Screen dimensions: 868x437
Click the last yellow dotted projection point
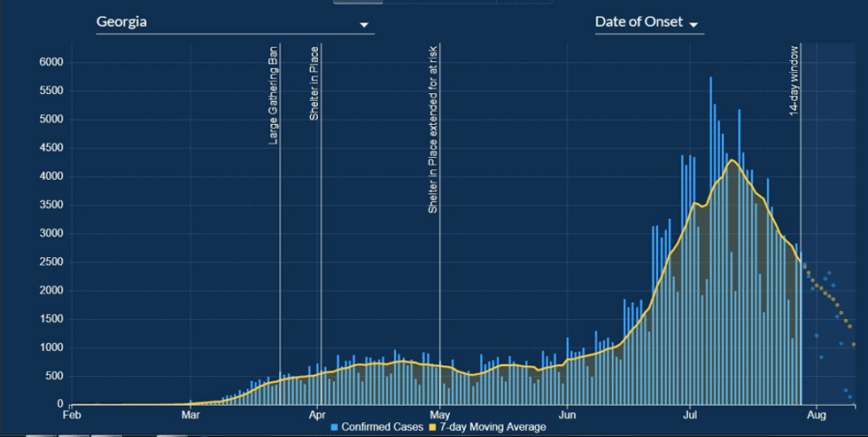(x=854, y=344)
